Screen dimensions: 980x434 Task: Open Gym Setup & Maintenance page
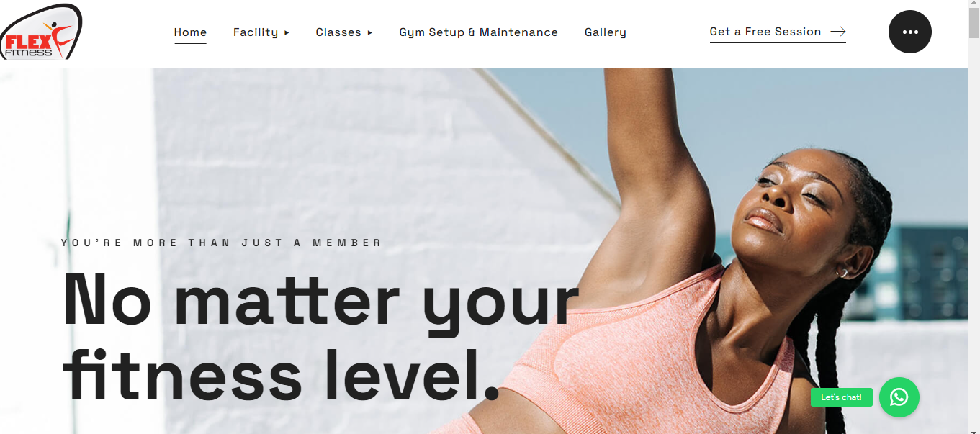click(x=479, y=32)
